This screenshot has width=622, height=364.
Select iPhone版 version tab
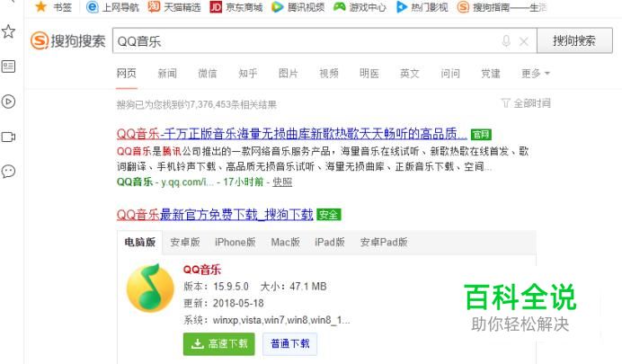pyautogui.click(x=235, y=242)
